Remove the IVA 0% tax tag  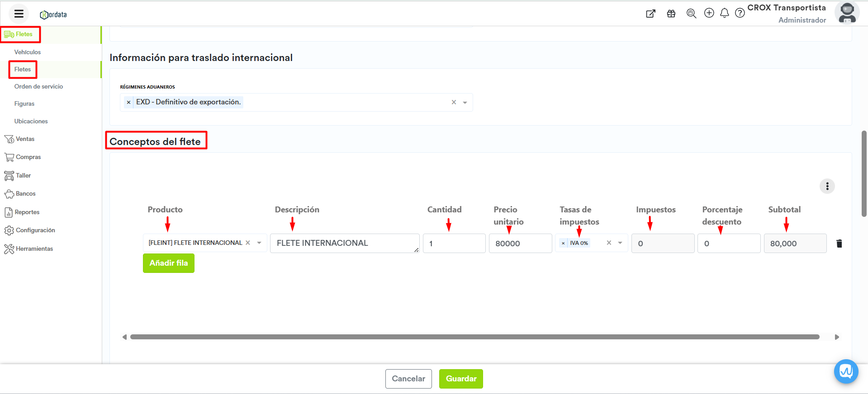coord(563,243)
